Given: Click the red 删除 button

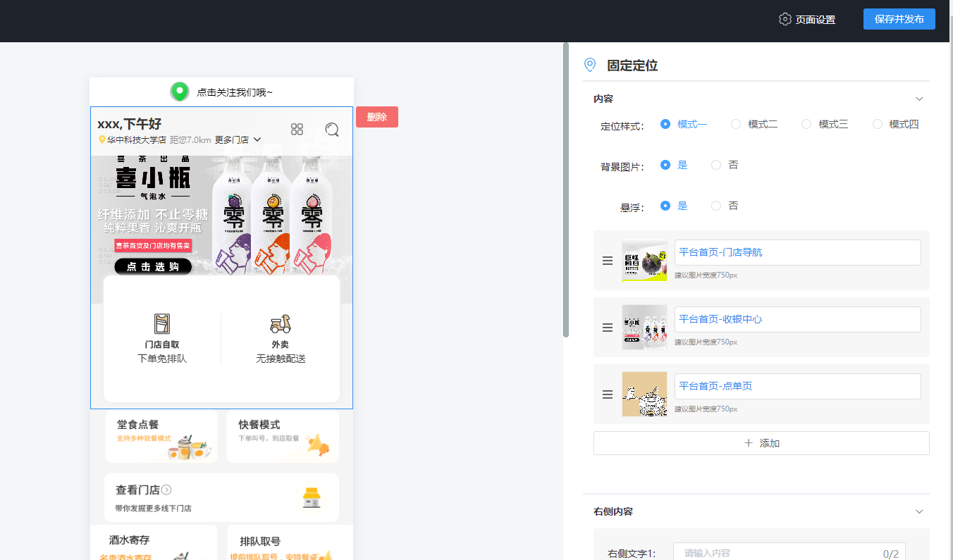Looking at the screenshot, I should click(377, 117).
